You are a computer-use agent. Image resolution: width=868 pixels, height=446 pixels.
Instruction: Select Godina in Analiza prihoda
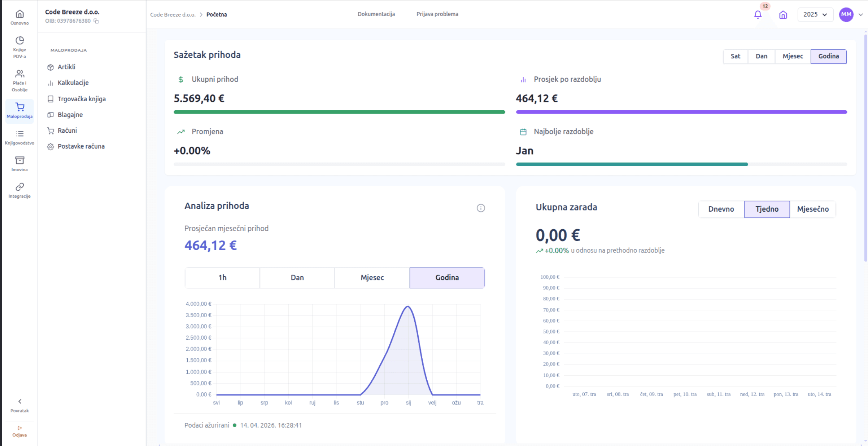pyautogui.click(x=447, y=278)
